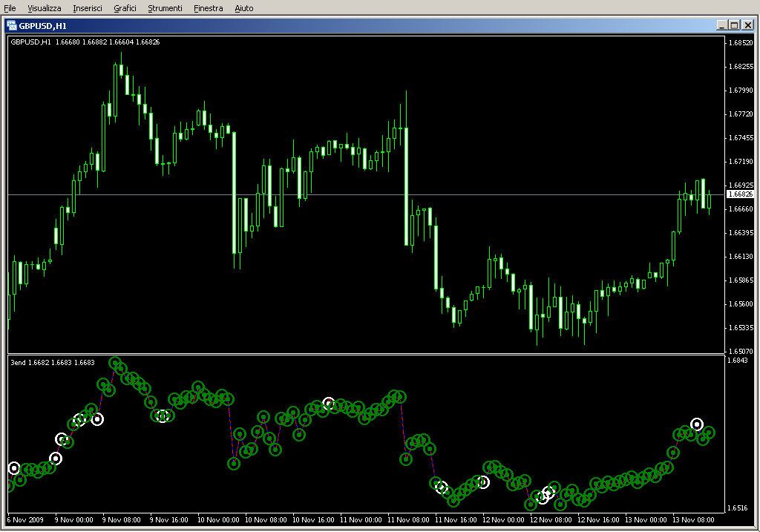Click the 11 Nov 00:00 time label
Viewport: 760px width, 532px height.
click(x=361, y=520)
